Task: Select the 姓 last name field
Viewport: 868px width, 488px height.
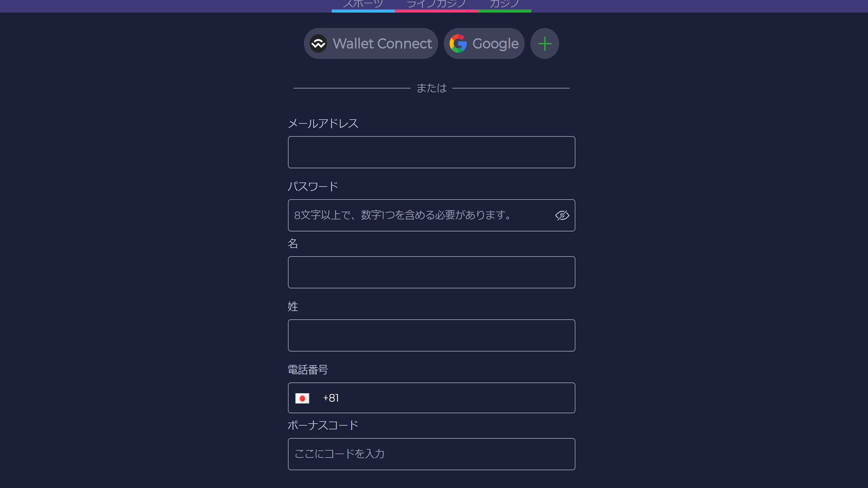Action: [432, 336]
